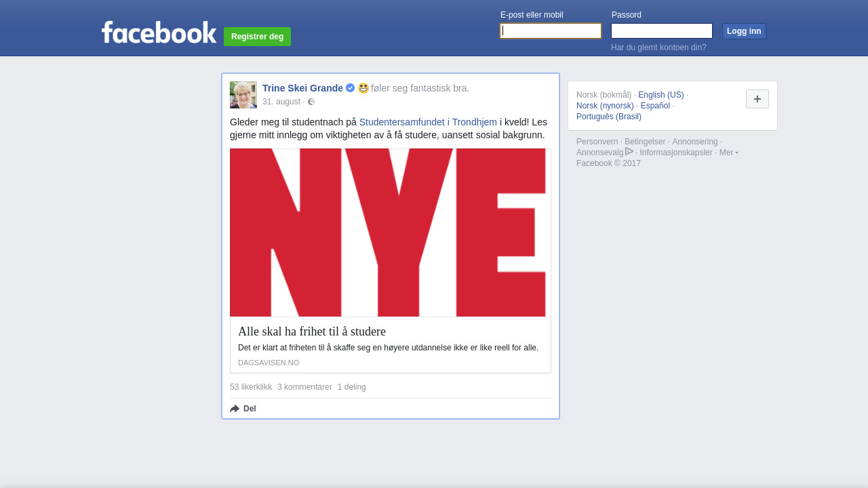868x488 pixels.
Task: Click the Facebook logo
Action: tap(159, 33)
